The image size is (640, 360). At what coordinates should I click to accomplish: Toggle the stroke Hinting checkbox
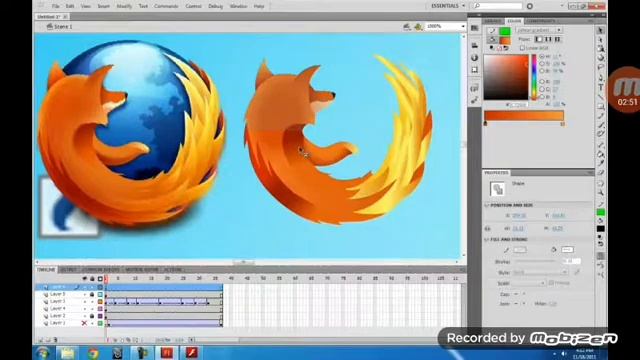(551, 282)
